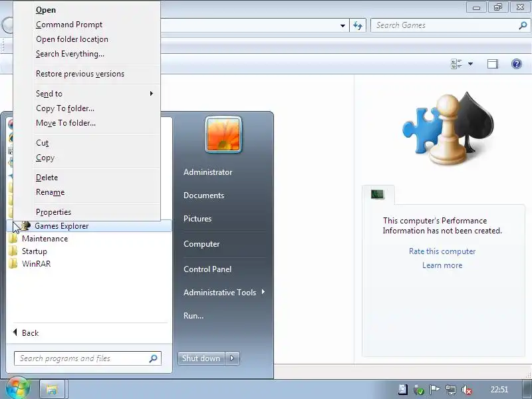Click Rate this computer link
The width and height of the screenshot is (532, 399).
(x=442, y=251)
